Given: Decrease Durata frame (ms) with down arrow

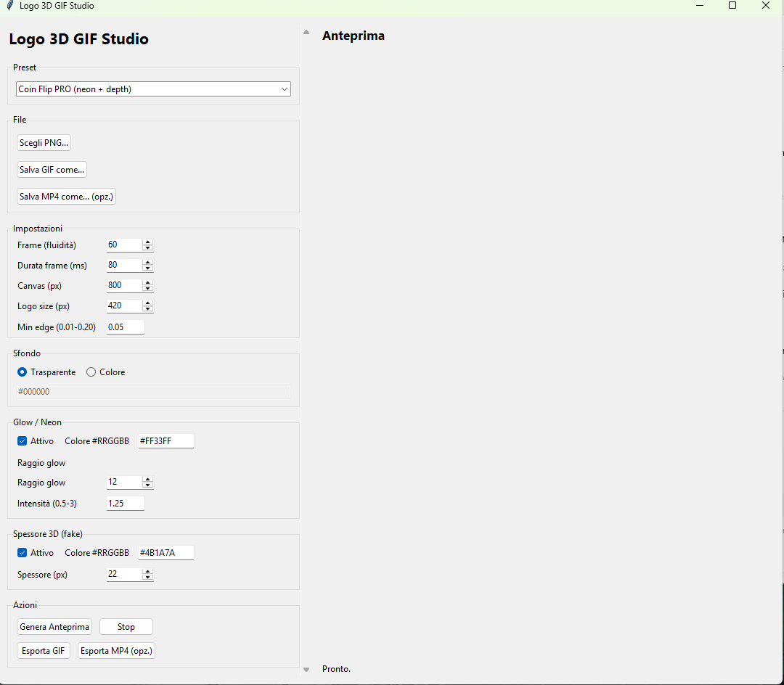Looking at the screenshot, I should pyautogui.click(x=147, y=268).
